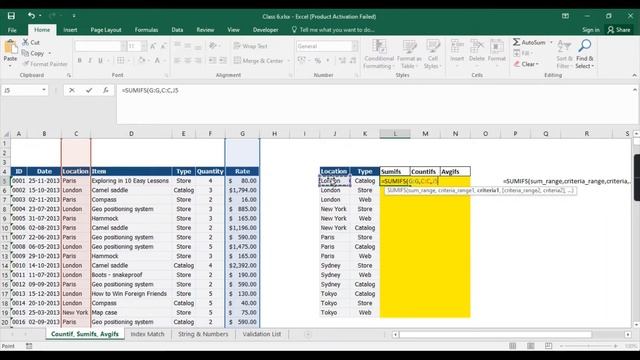Screen dimensions: 640x360
Task: Click the Delete cells icon
Action: click(x=476, y=46)
